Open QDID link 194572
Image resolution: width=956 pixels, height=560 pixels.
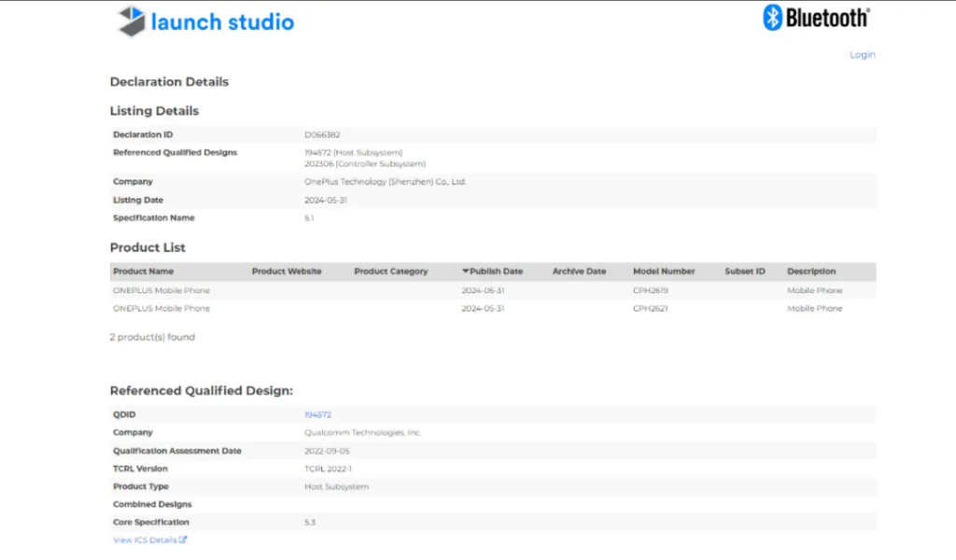click(x=317, y=415)
